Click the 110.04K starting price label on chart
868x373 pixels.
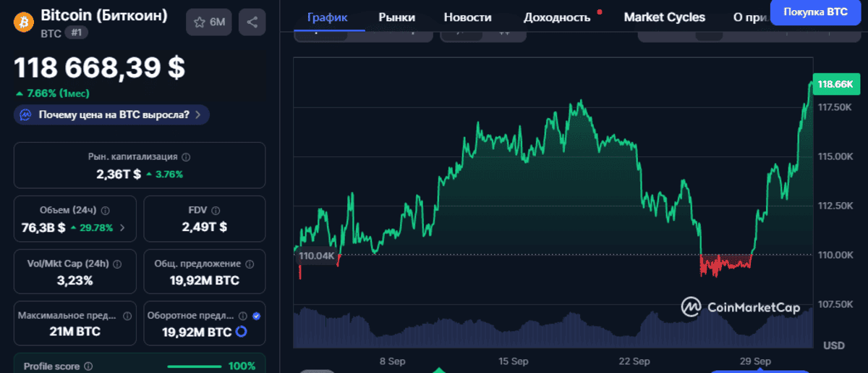(316, 256)
